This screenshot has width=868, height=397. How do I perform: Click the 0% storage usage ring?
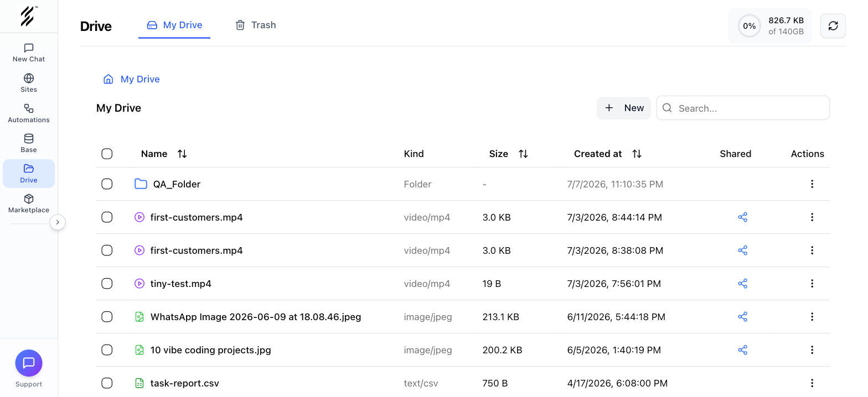tap(750, 26)
